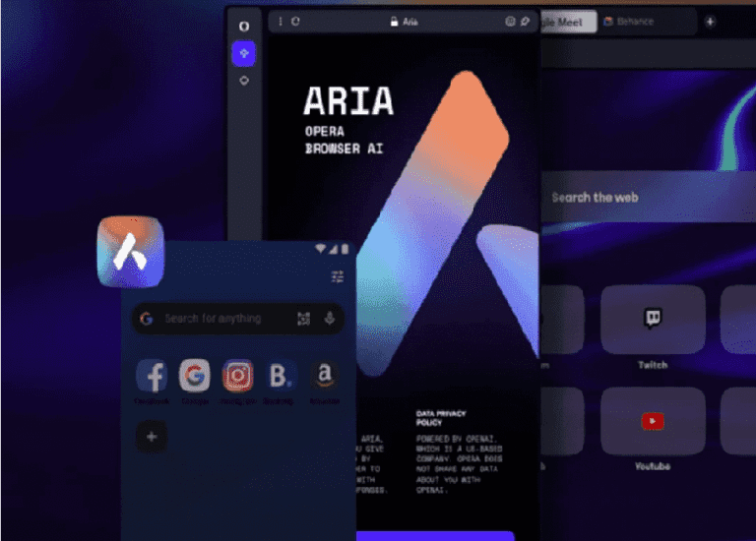Open the Aria AI sidebar button

click(243, 53)
